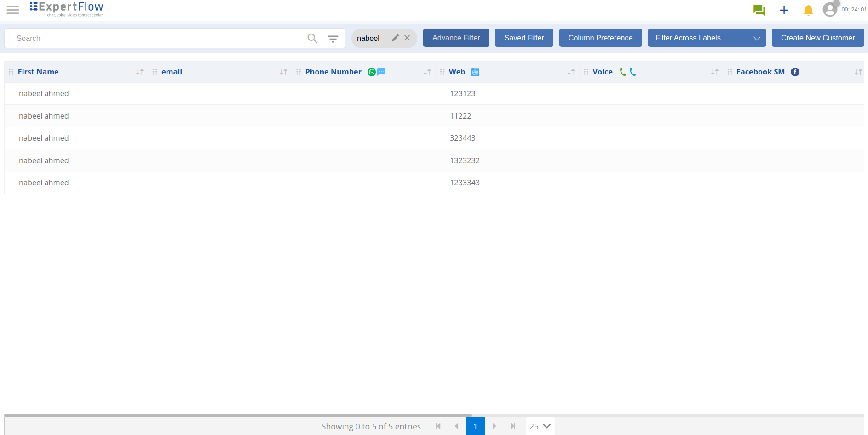868x435 pixels.
Task: Select page 1 in pagination
Action: (475, 426)
